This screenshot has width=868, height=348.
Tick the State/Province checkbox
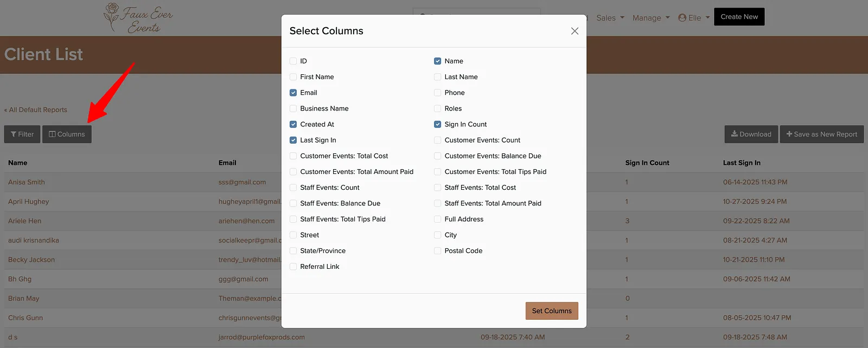point(293,251)
